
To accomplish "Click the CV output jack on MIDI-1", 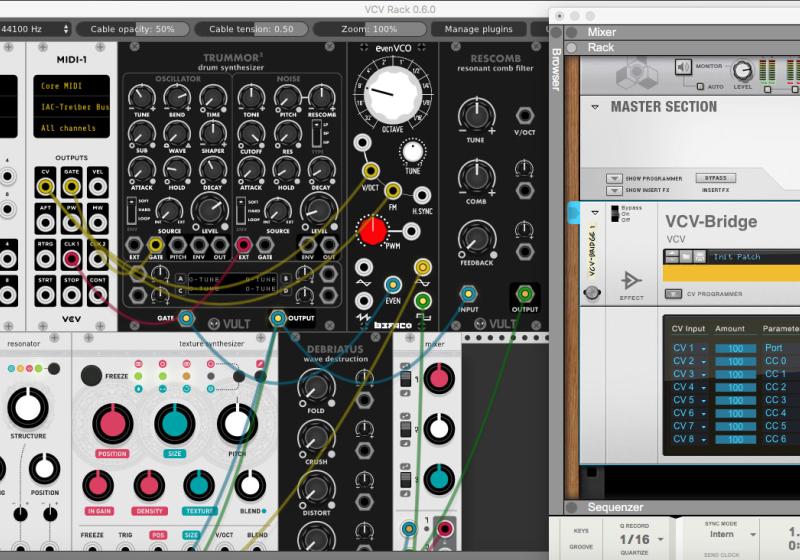I will (x=45, y=187).
